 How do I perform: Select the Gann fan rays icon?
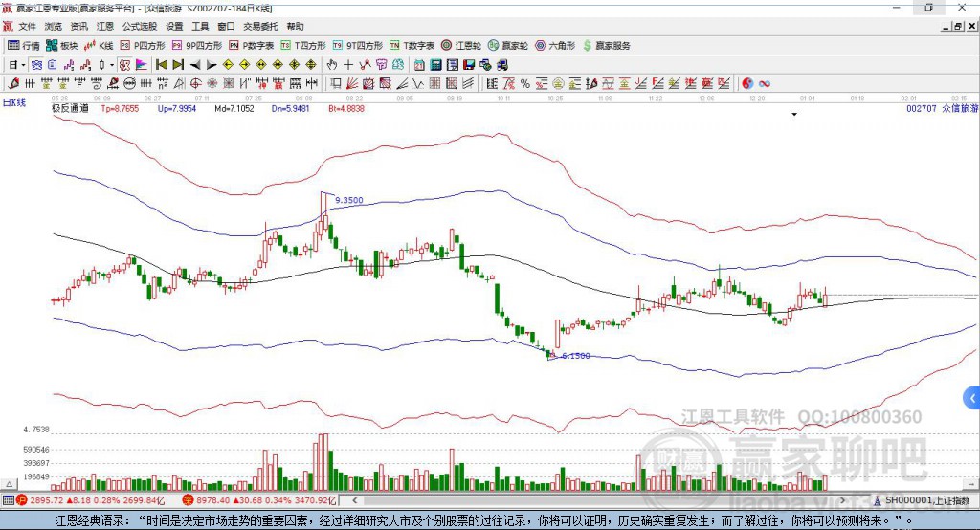[352, 83]
